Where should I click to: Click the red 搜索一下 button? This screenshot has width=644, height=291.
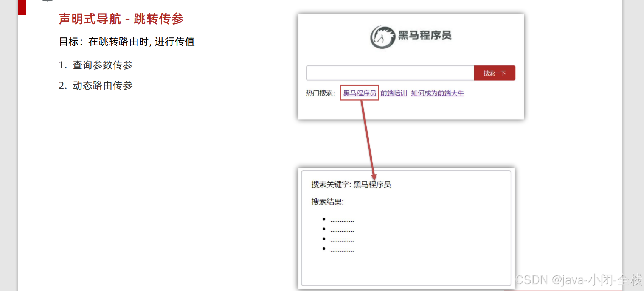pos(495,73)
